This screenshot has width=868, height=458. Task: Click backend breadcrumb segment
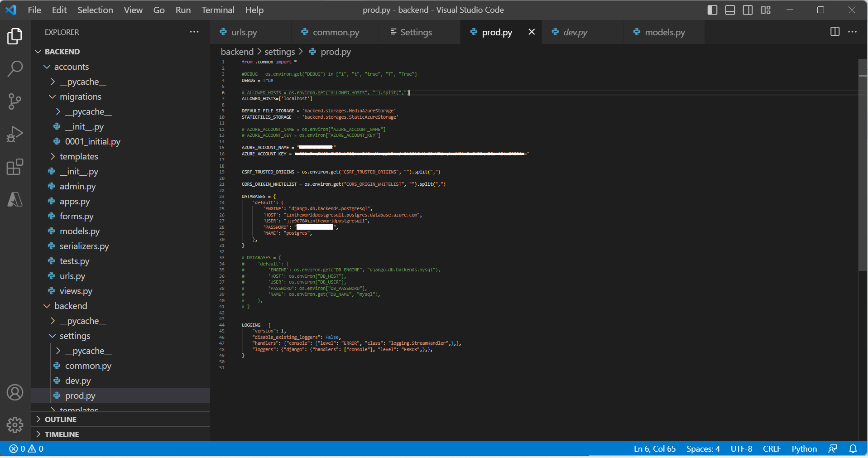[x=237, y=52]
